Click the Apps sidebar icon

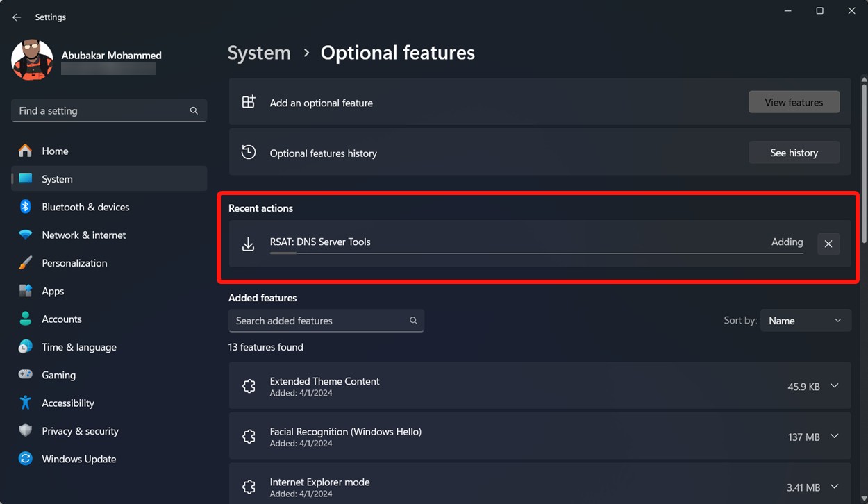coord(25,291)
